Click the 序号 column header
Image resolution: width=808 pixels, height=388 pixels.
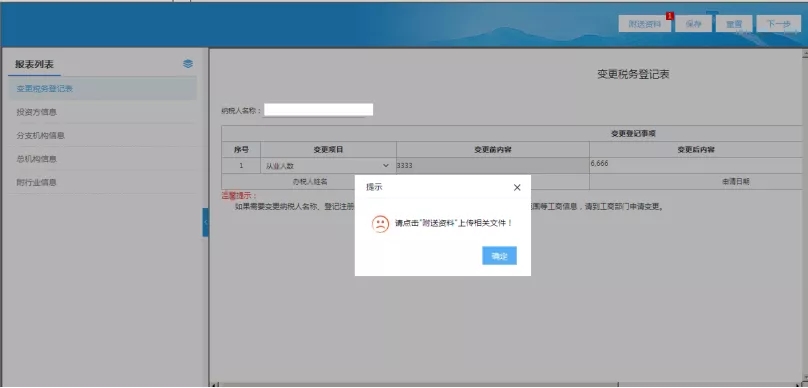(x=241, y=149)
